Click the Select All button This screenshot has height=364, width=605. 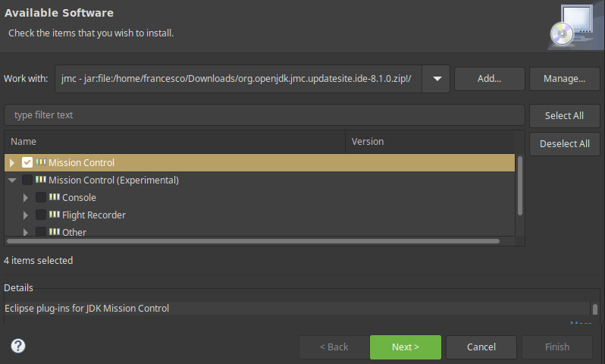tap(564, 115)
